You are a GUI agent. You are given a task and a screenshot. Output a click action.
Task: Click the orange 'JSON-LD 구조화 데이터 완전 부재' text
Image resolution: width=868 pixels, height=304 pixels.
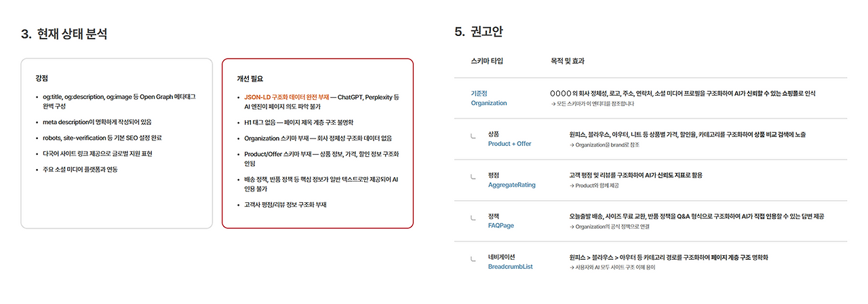[x=286, y=97]
